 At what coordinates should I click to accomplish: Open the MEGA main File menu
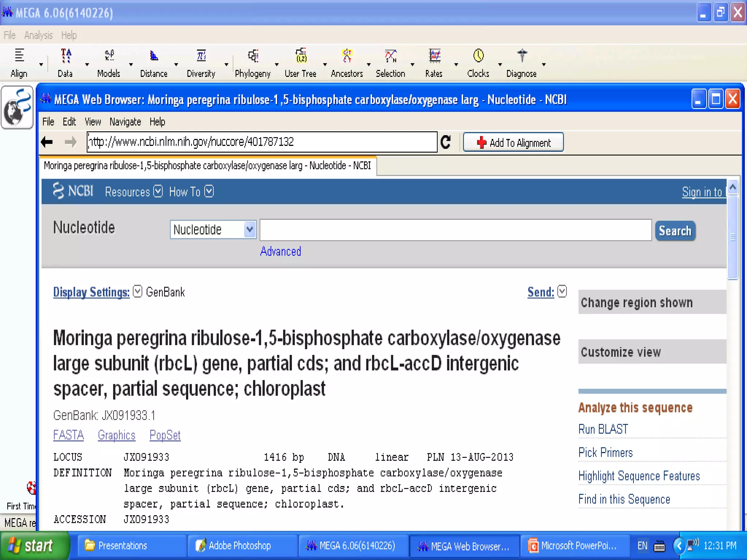(10, 35)
